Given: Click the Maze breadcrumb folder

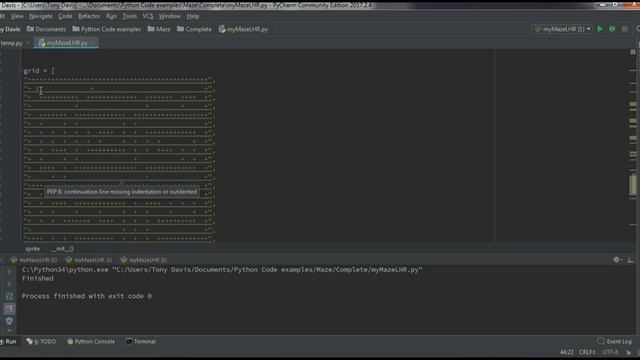Looking at the screenshot, I should (x=159, y=29).
